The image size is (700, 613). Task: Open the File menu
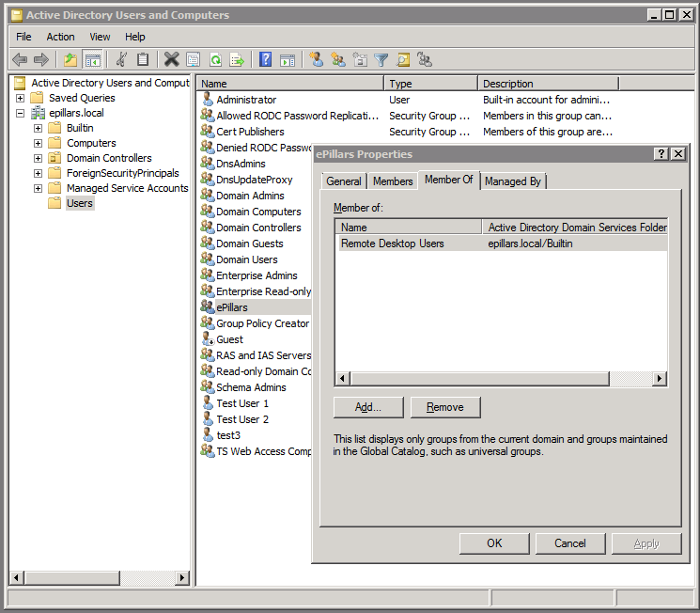23,37
